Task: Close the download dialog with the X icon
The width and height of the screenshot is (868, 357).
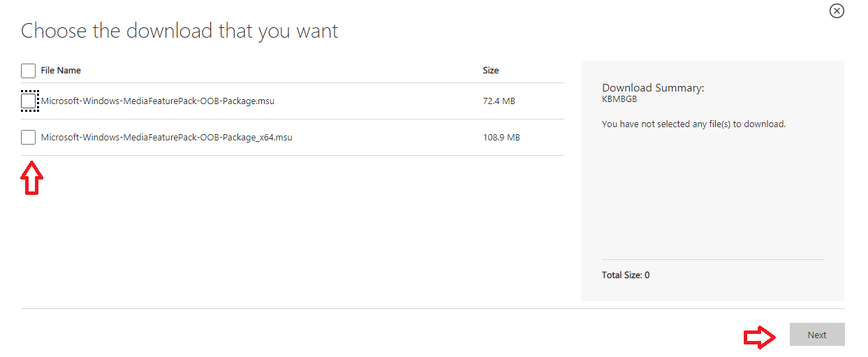Action: click(x=836, y=11)
